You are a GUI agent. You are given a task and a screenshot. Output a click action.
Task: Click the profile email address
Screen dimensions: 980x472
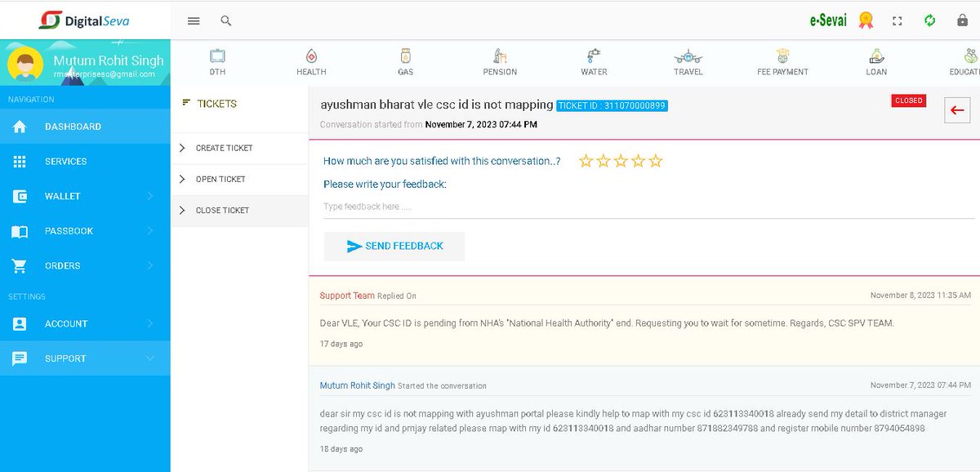104,74
